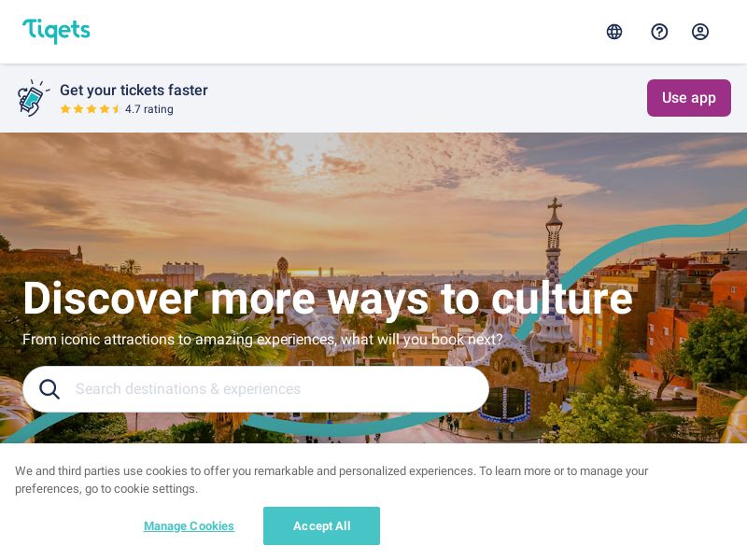Accept all cookies with Accept All
The image size is (747, 560).
click(321, 525)
